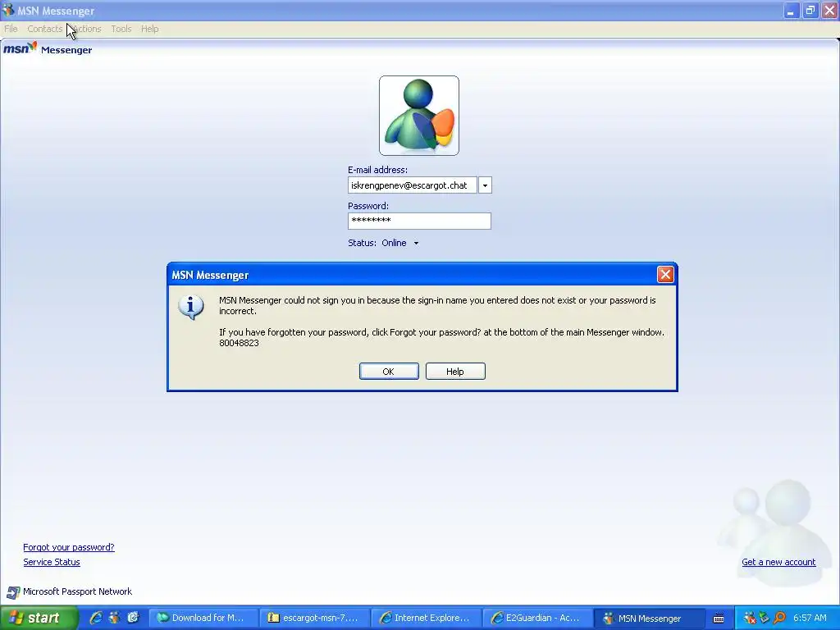Click the 'Get a new account' link
Screen dimensions: 840x630
tap(778, 562)
